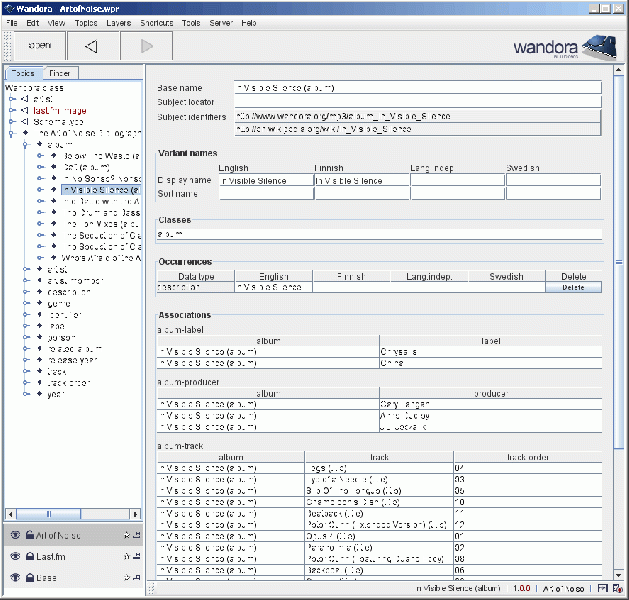Switch to the Finder tab
The image size is (629, 600).
click(x=60, y=73)
